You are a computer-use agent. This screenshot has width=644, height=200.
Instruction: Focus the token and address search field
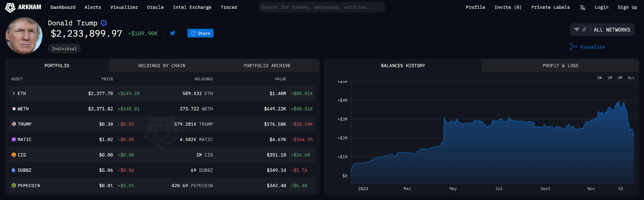pyautogui.click(x=322, y=7)
